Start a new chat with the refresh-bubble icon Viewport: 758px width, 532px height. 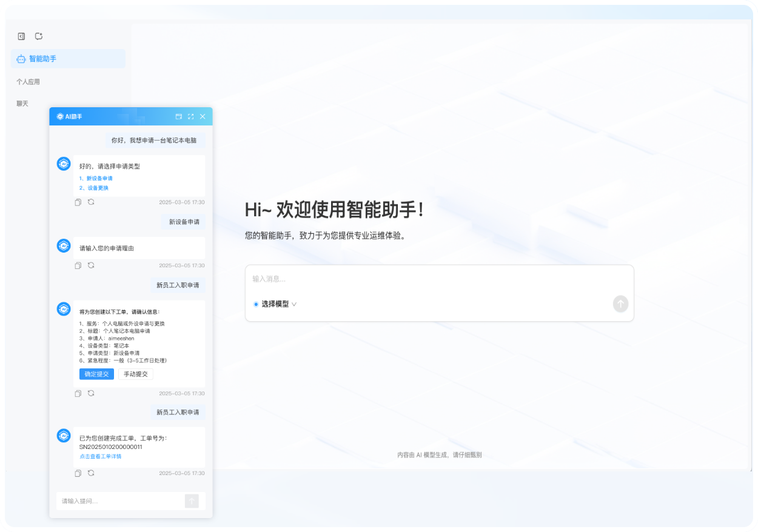(39, 36)
